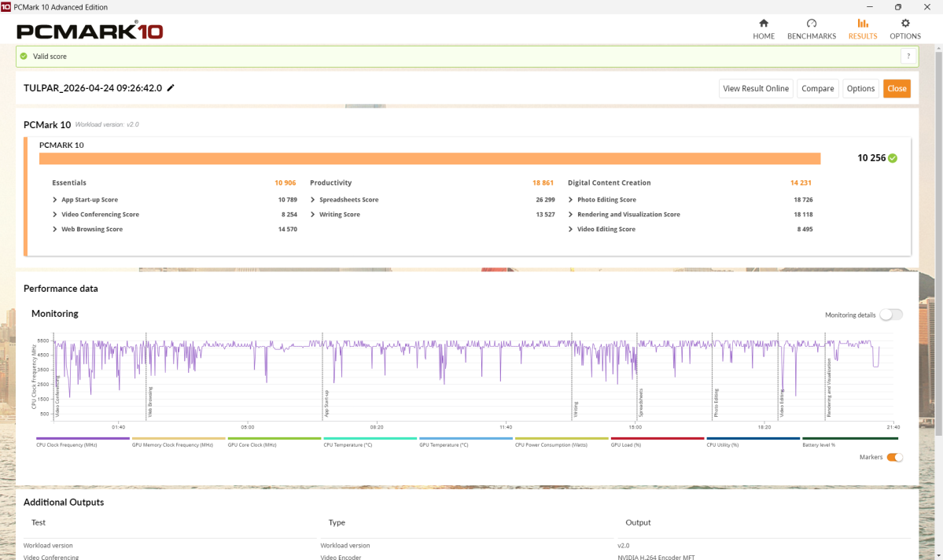Click the Compare button
The image size is (943, 560).
(817, 88)
